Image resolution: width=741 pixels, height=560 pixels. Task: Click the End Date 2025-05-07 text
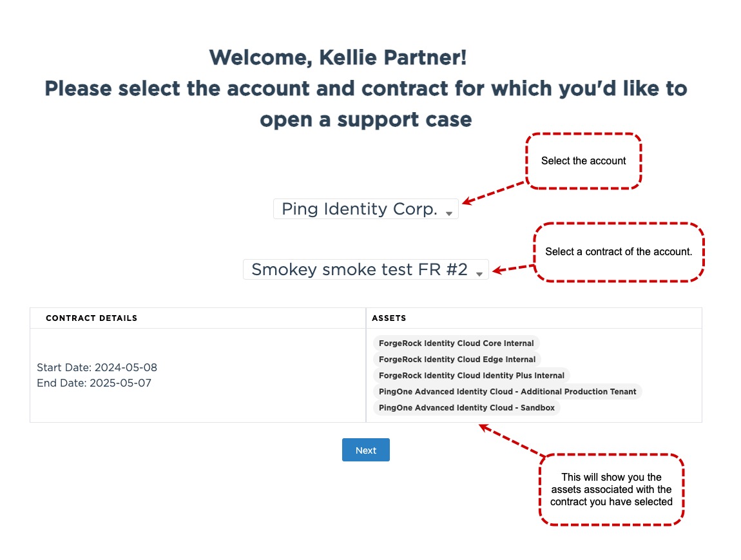coord(93,383)
